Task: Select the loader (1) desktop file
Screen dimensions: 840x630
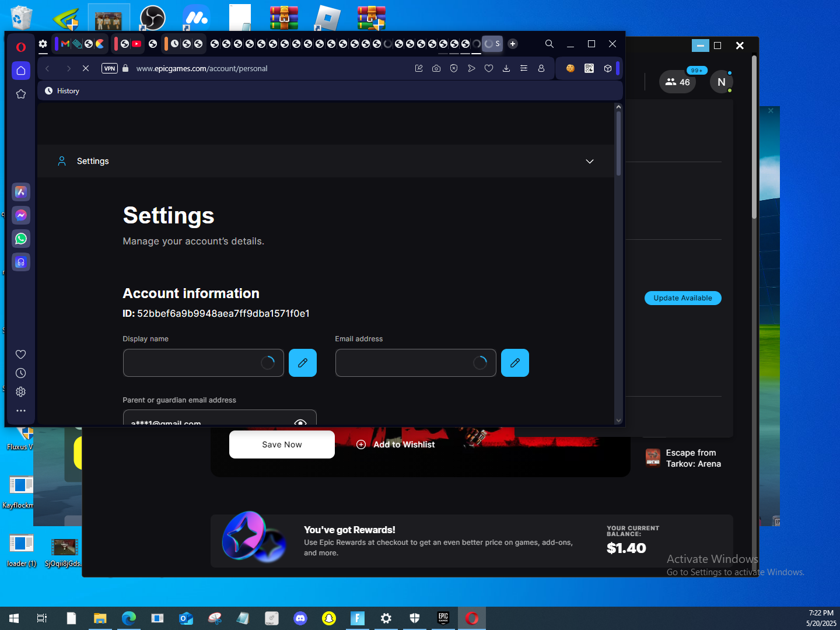Action: click(x=21, y=551)
